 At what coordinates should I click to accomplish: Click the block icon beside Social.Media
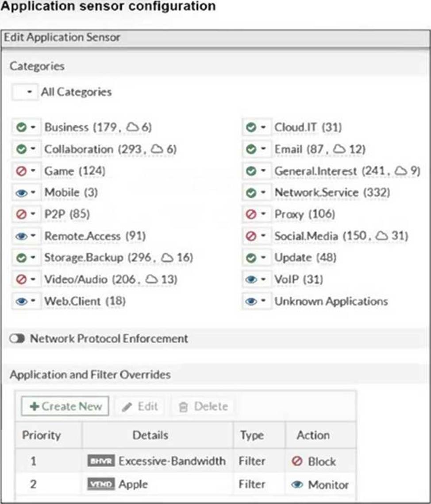[251, 236]
